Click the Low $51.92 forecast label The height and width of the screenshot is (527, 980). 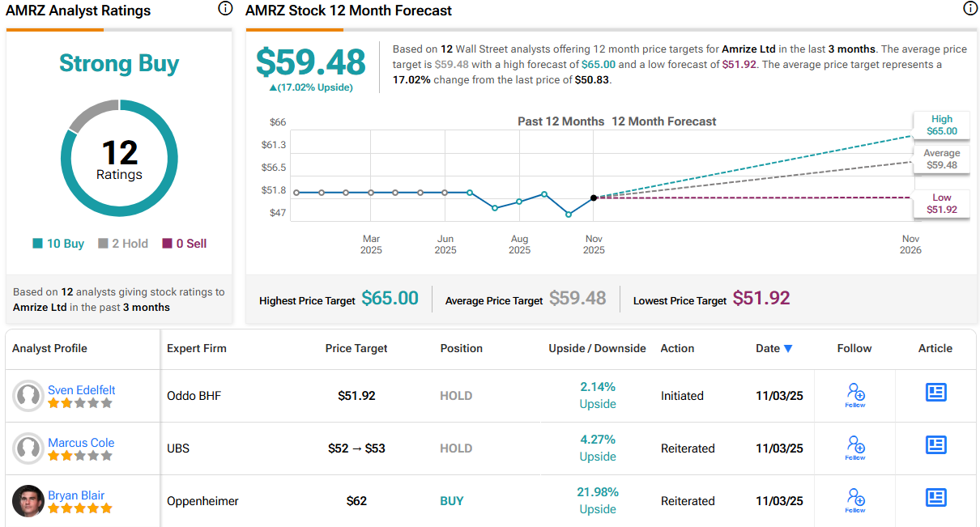tap(941, 203)
